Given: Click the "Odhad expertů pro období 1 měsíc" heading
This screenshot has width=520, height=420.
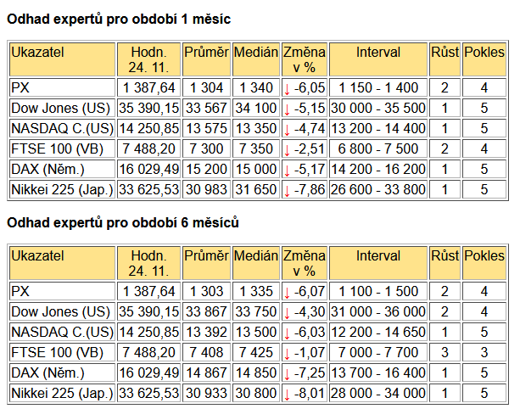Looking at the screenshot, I should [119, 19].
